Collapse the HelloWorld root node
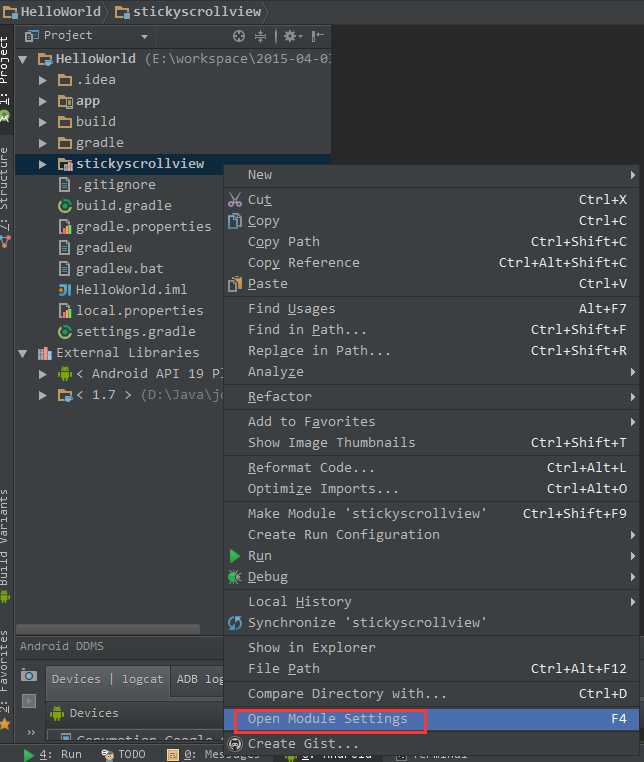Image resolution: width=644 pixels, height=762 pixels. (23, 59)
